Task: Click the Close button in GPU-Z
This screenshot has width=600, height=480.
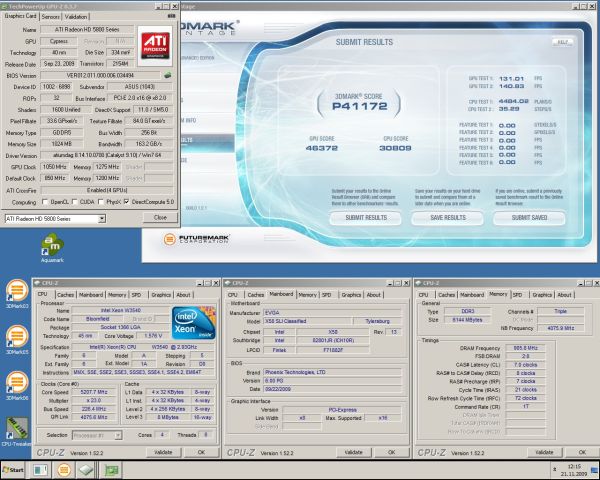Action: coord(160,217)
